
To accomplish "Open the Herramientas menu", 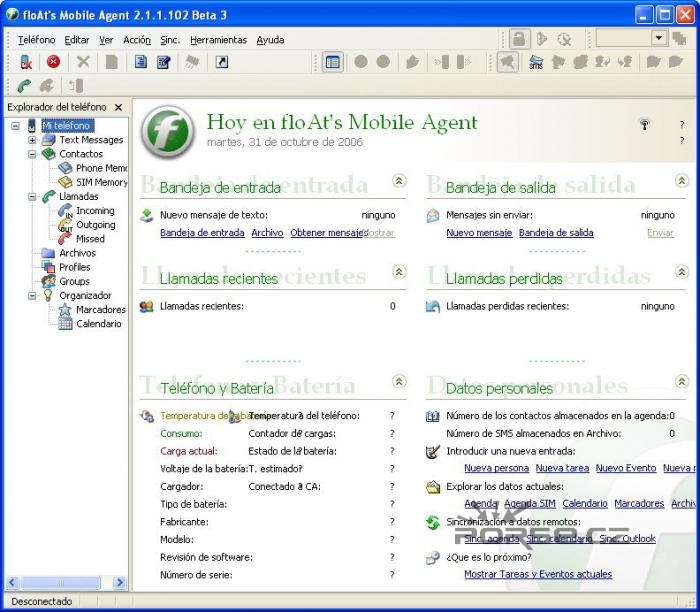I will (218, 40).
